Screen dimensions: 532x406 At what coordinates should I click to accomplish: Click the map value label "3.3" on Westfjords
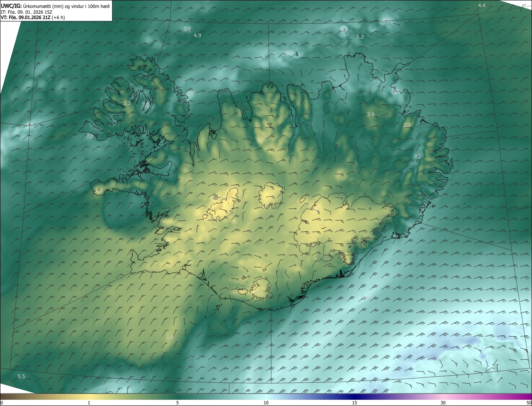tap(127, 103)
